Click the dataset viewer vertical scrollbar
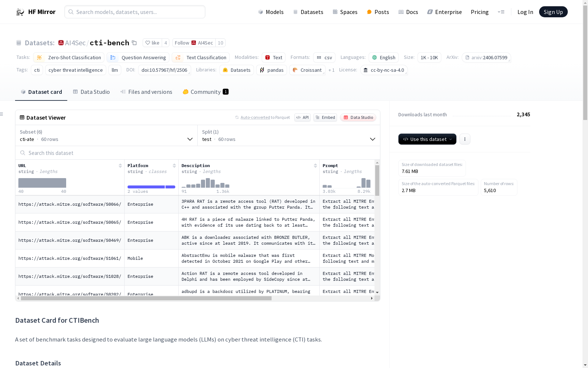 click(377, 180)
